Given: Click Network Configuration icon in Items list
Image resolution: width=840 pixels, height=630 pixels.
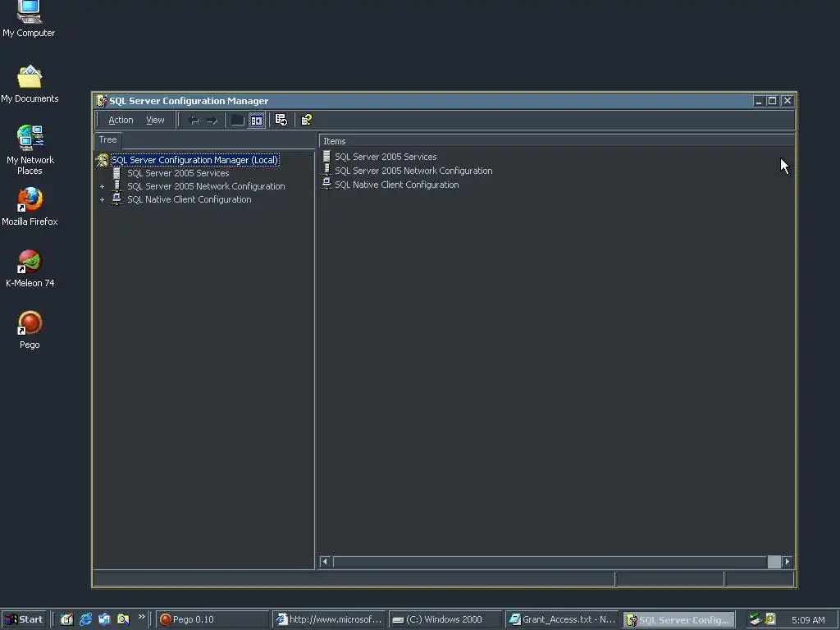Looking at the screenshot, I should 326,171.
